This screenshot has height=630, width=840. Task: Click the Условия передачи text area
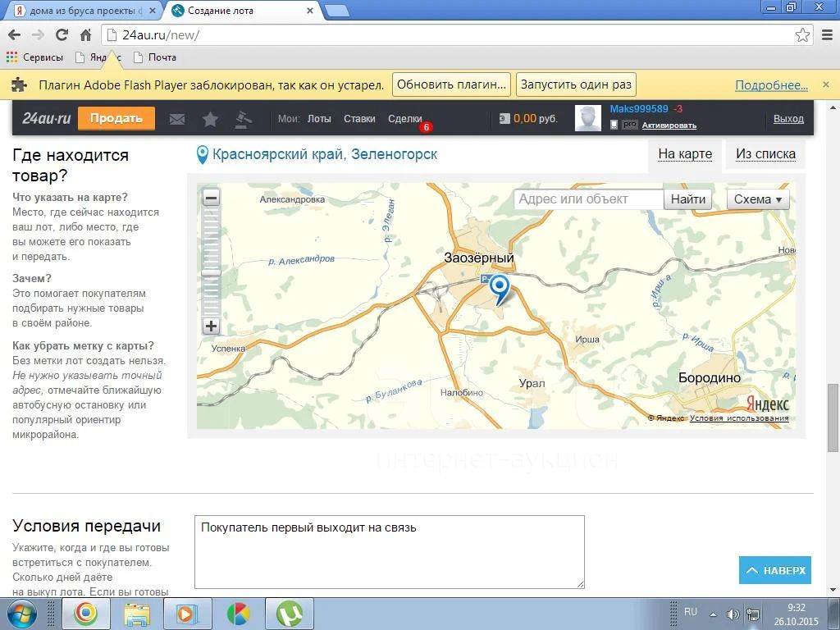point(390,552)
